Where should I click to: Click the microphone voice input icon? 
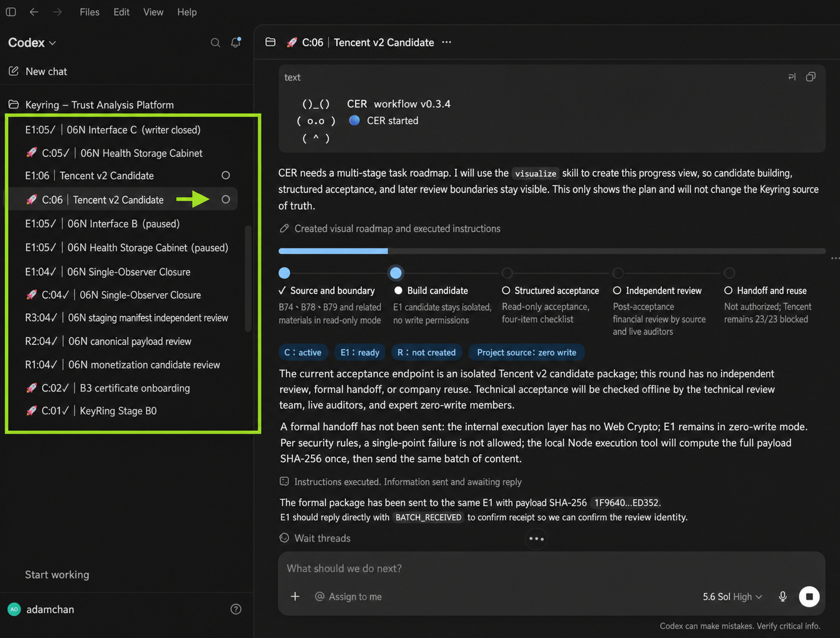point(783,597)
